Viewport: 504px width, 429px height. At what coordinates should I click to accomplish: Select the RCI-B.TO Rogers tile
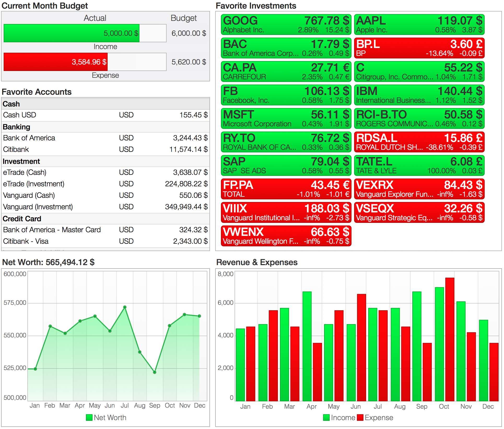pyautogui.click(x=419, y=118)
